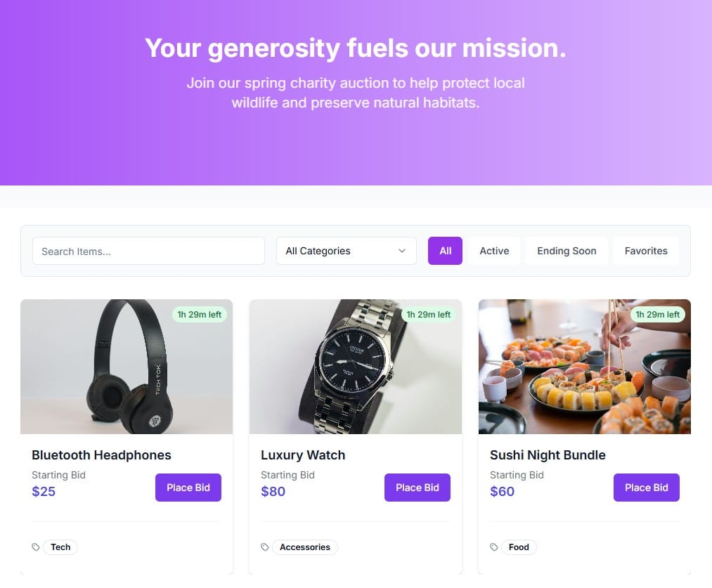Click the Luxury Watch title

(x=303, y=455)
